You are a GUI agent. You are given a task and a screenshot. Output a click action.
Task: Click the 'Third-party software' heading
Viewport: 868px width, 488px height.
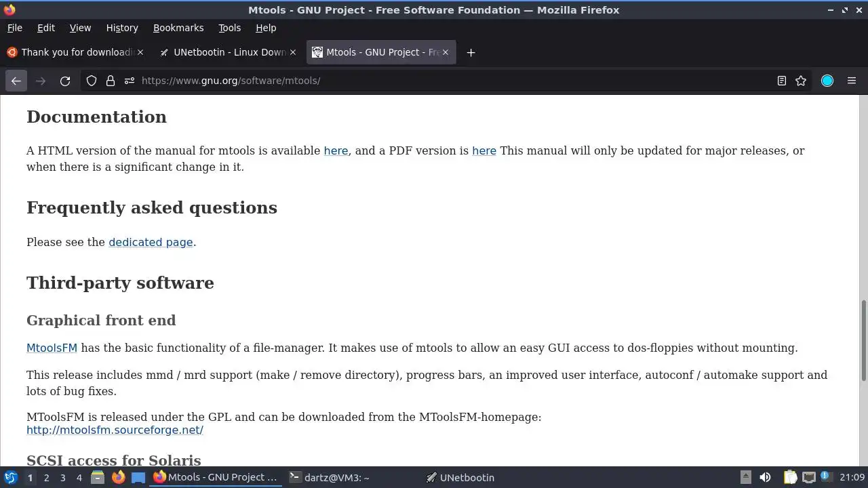click(120, 283)
